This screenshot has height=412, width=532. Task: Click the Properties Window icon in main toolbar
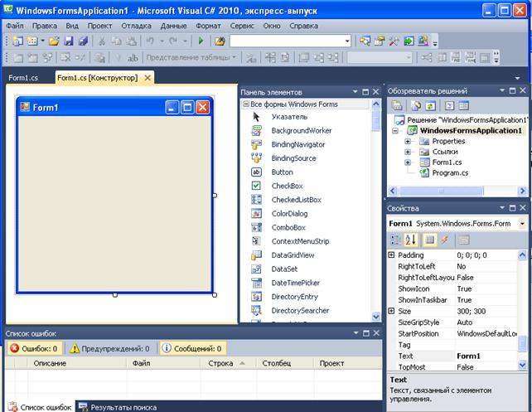[380, 41]
